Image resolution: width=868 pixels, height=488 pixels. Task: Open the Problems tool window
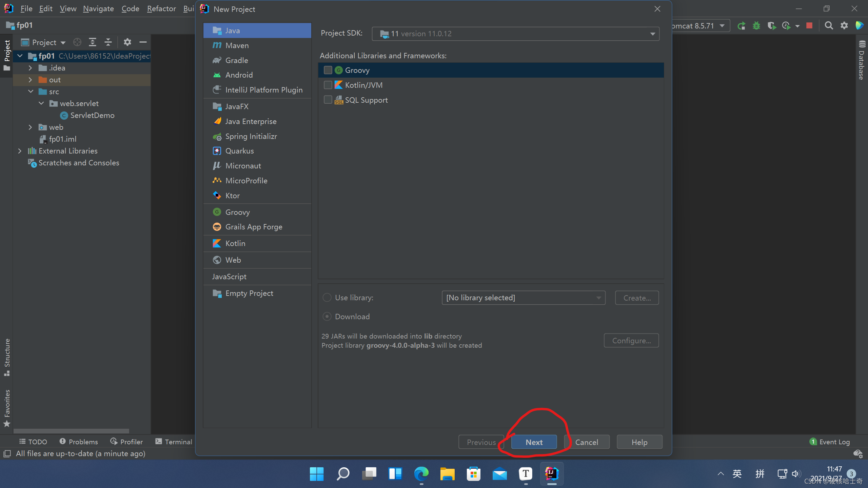[x=79, y=442]
